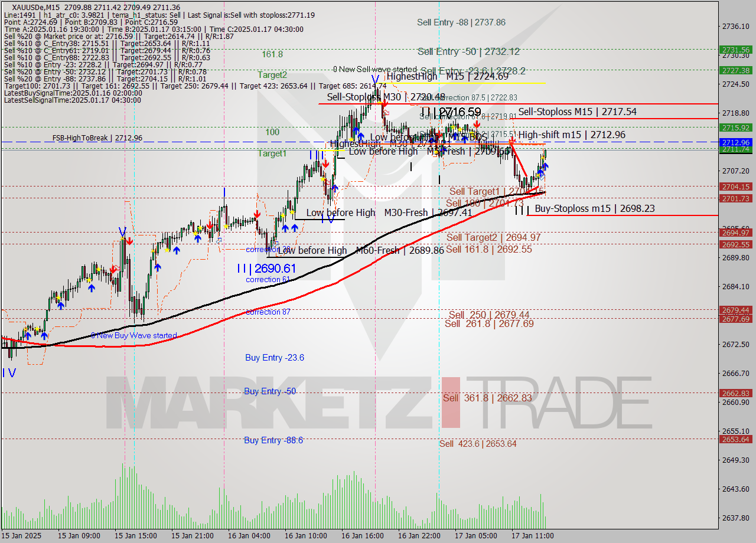Click the '15 Jan 15:00' time axis label
756x543 pixels.
[x=136, y=536]
